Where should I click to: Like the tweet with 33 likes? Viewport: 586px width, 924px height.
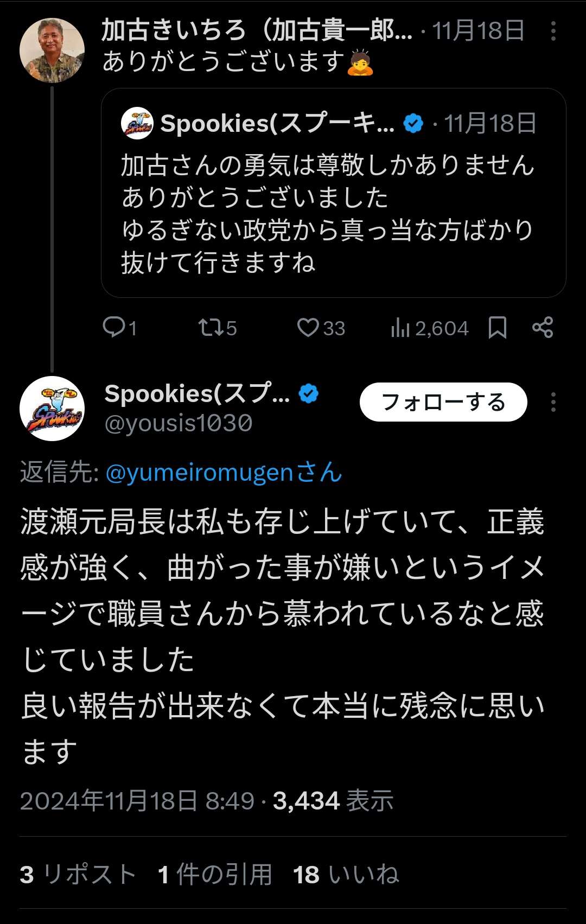pyautogui.click(x=308, y=327)
